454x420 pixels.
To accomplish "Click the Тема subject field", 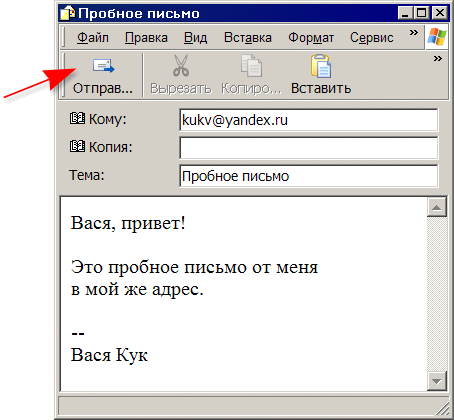I will pos(309,176).
